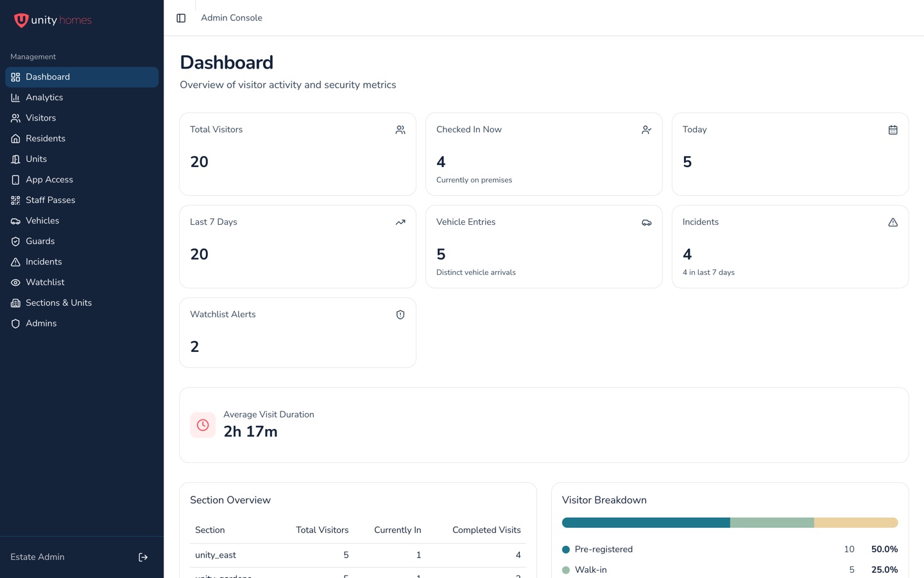The image size is (924, 578).
Task: Click the 2h 17m duration value
Action: point(250,432)
